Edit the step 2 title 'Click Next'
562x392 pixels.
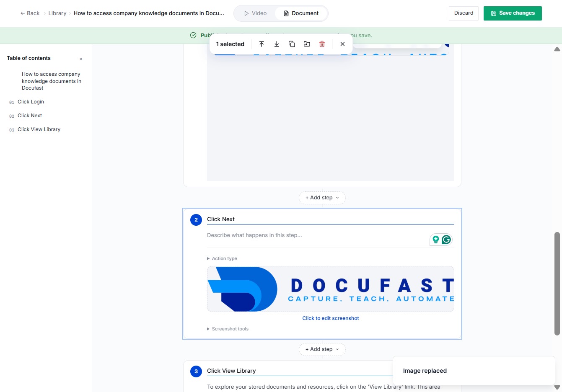[x=331, y=219]
